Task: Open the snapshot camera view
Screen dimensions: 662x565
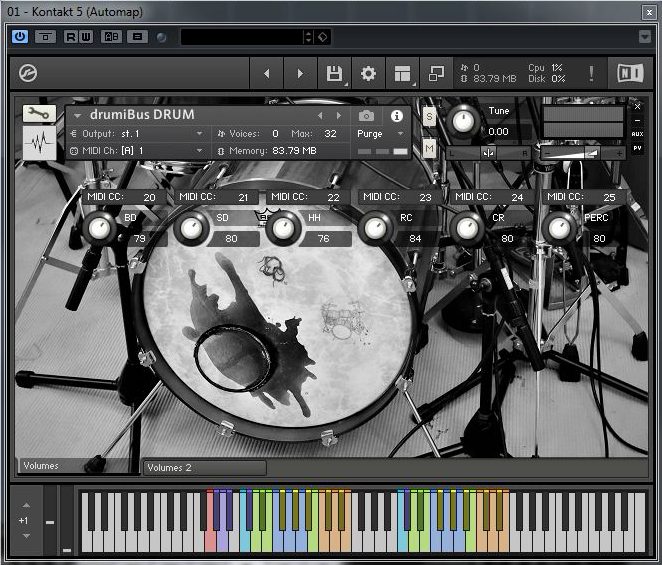Action: (x=366, y=116)
